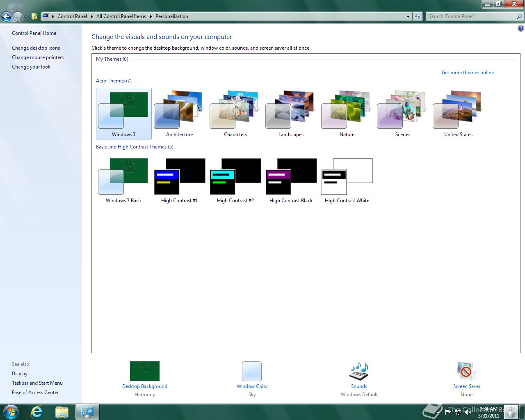Open Change mouse pointers link
The width and height of the screenshot is (525, 420).
pos(38,57)
